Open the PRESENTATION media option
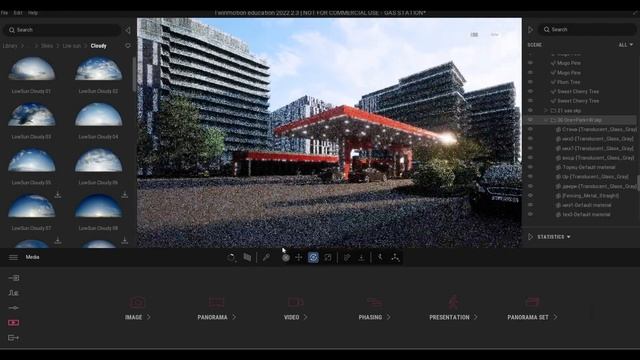640x360 pixels. click(453, 309)
